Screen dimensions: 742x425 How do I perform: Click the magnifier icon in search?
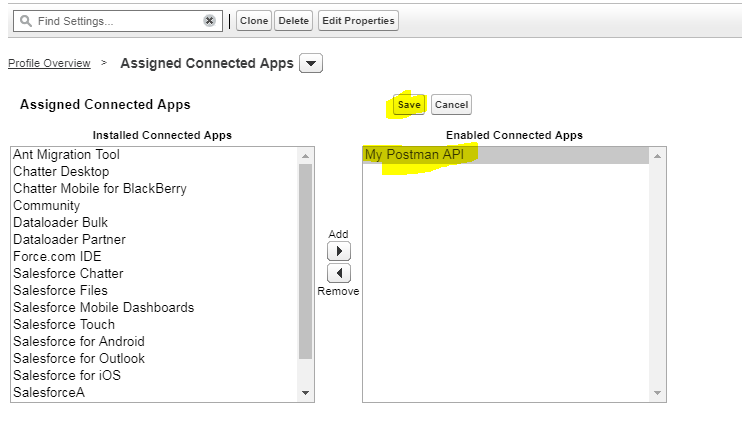pos(25,21)
